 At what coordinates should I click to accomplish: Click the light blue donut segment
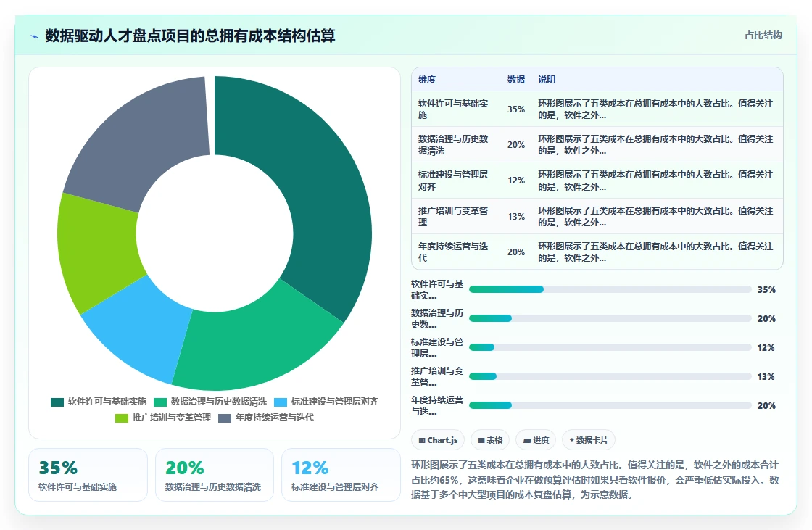tap(137, 329)
